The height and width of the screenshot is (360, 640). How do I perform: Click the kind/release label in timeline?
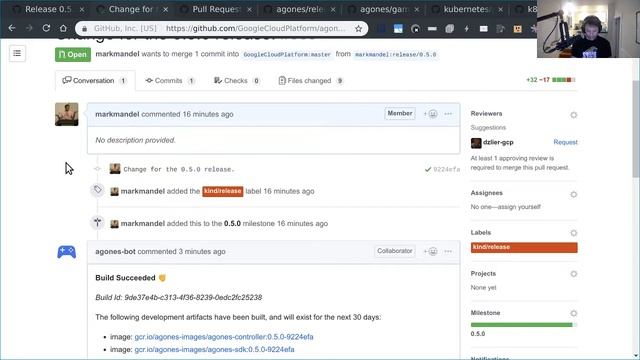pos(223,191)
